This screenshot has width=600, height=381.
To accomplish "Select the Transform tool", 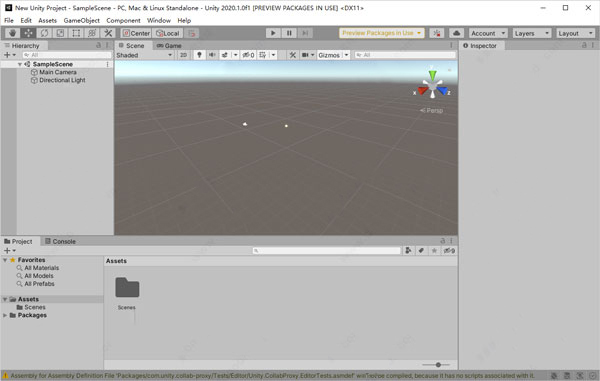I will pyautogui.click(x=92, y=33).
